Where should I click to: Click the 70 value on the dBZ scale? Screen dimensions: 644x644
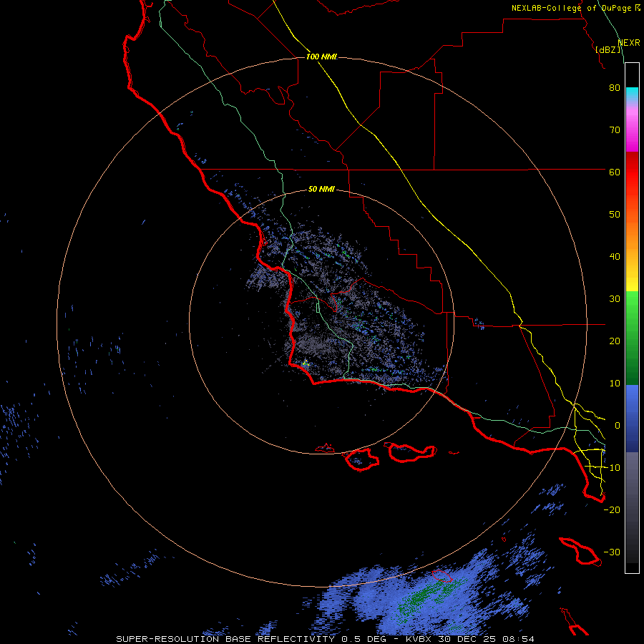point(615,130)
